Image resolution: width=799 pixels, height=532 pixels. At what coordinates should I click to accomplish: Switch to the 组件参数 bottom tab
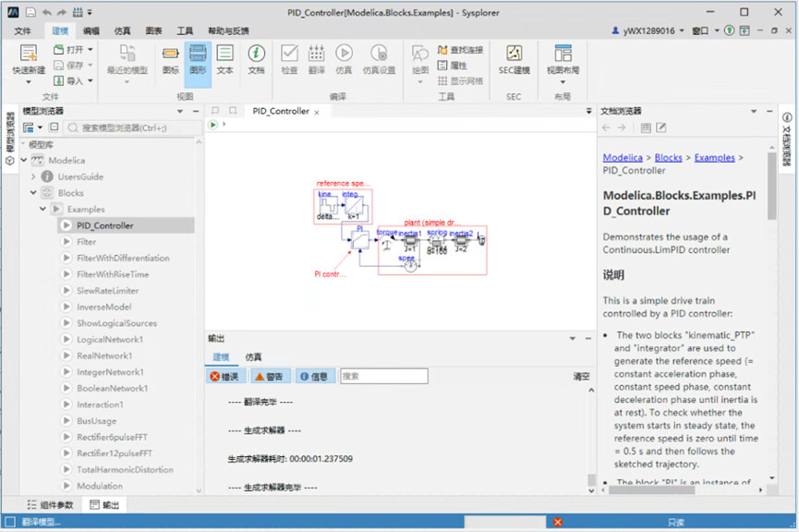tap(51, 504)
